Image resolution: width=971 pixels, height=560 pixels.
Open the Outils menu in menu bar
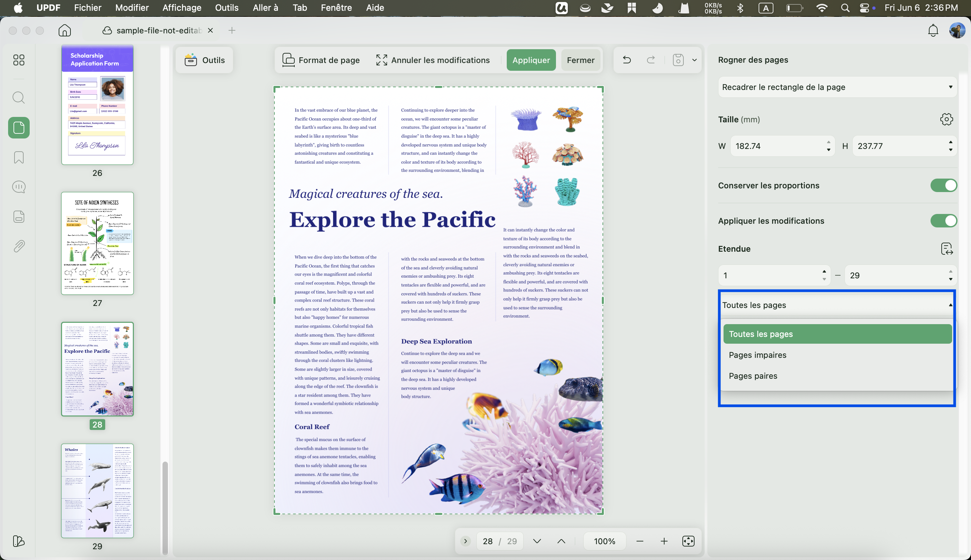(227, 8)
